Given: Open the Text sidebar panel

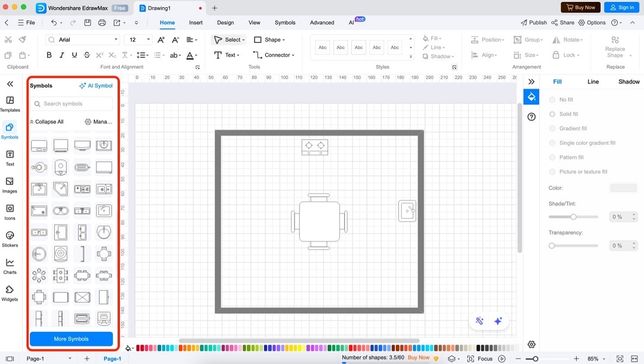Looking at the screenshot, I should 10,158.
